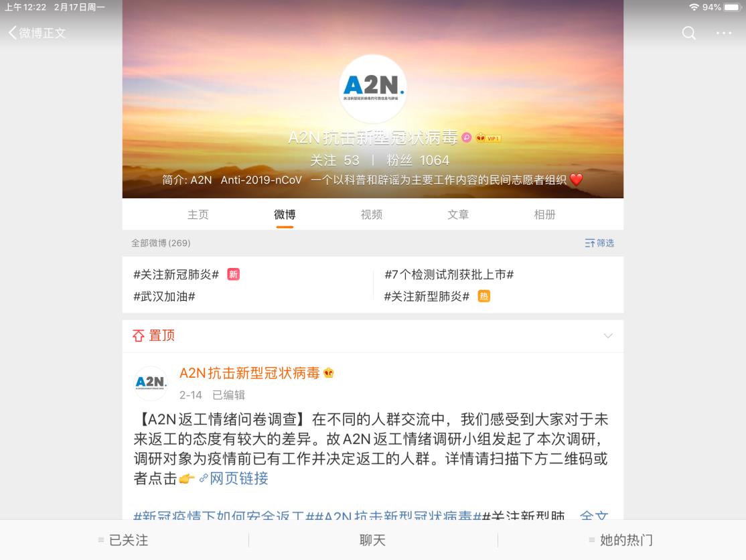Image resolution: width=746 pixels, height=560 pixels.
Task: Expand the pinned post chevron menu
Action: (x=608, y=336)
